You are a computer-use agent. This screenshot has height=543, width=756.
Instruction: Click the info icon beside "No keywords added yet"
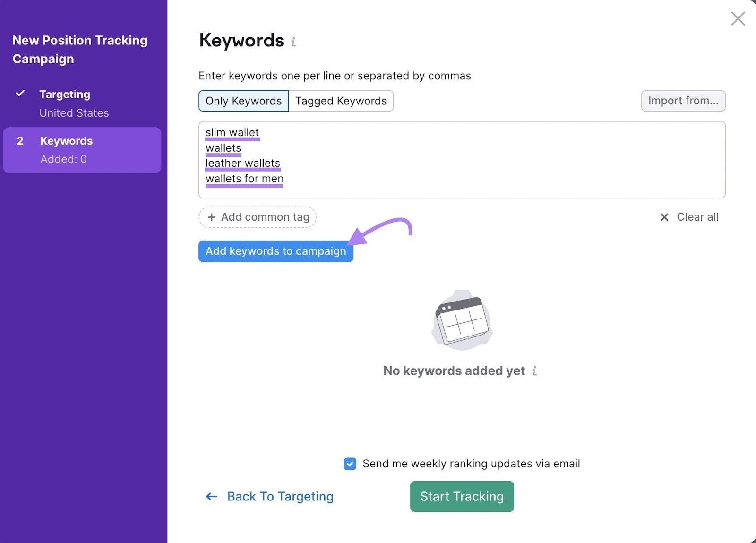coord(534,371)
